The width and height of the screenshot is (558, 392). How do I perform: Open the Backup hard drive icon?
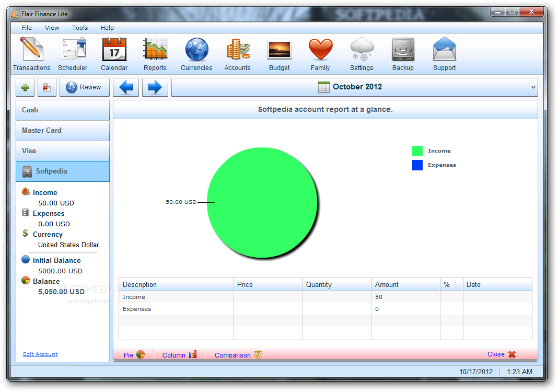coord(403,49)
